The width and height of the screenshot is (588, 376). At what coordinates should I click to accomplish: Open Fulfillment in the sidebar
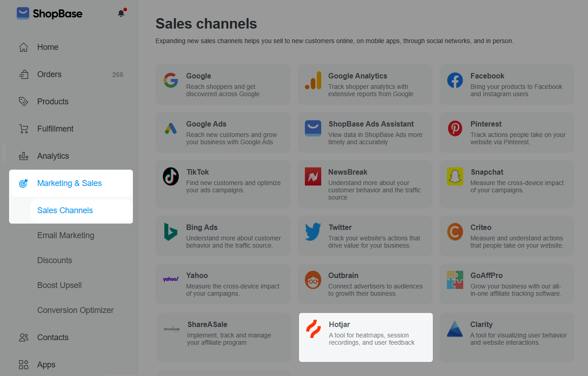pyautogui.click(x=55, y=129)
